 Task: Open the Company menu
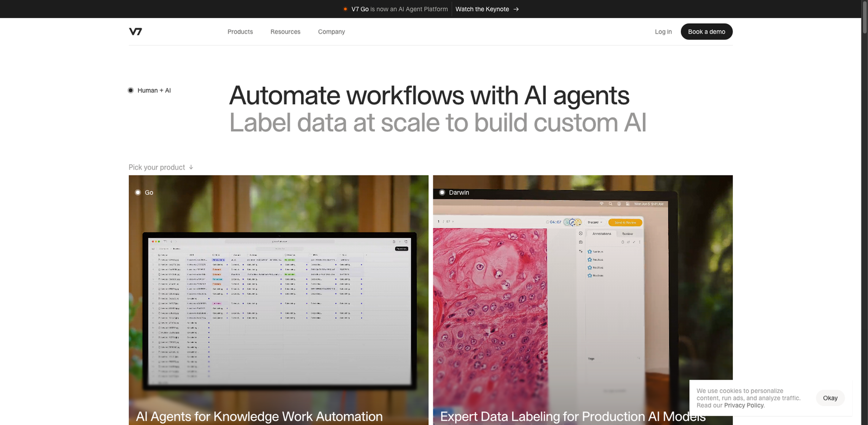point(331,32)
